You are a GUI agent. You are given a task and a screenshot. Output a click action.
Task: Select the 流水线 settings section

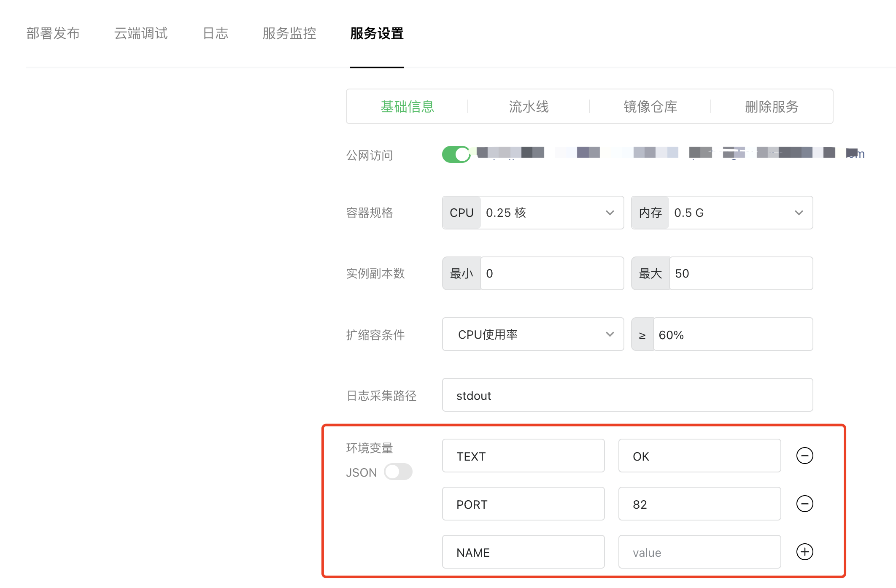click(529, 107)
